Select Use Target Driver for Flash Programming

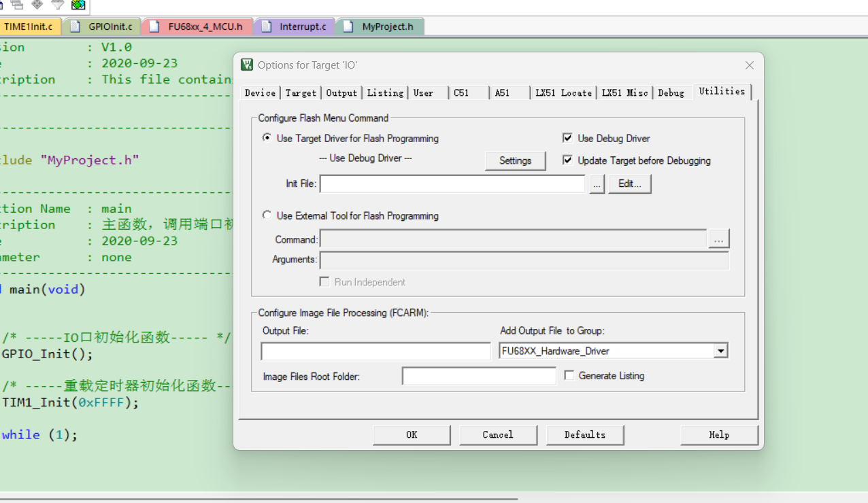267,137
